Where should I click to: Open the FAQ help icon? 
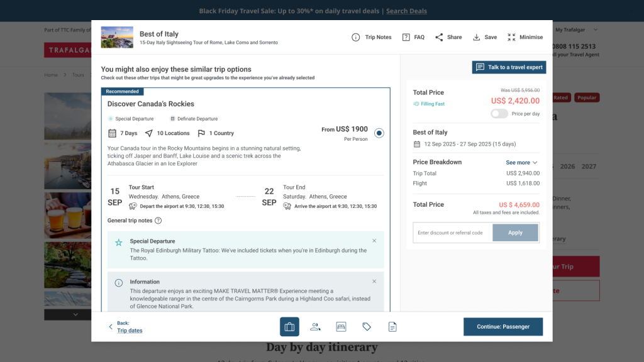tap(406, 37)
